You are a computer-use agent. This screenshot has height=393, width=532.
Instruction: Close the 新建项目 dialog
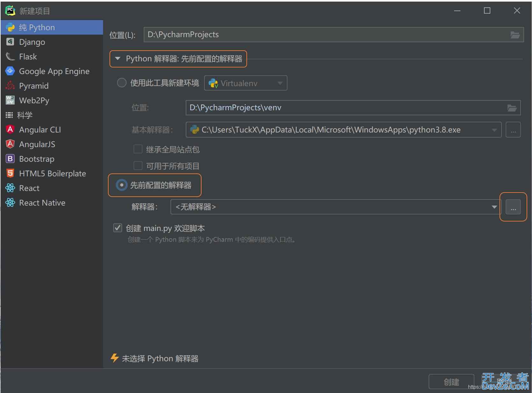[517, 11]
